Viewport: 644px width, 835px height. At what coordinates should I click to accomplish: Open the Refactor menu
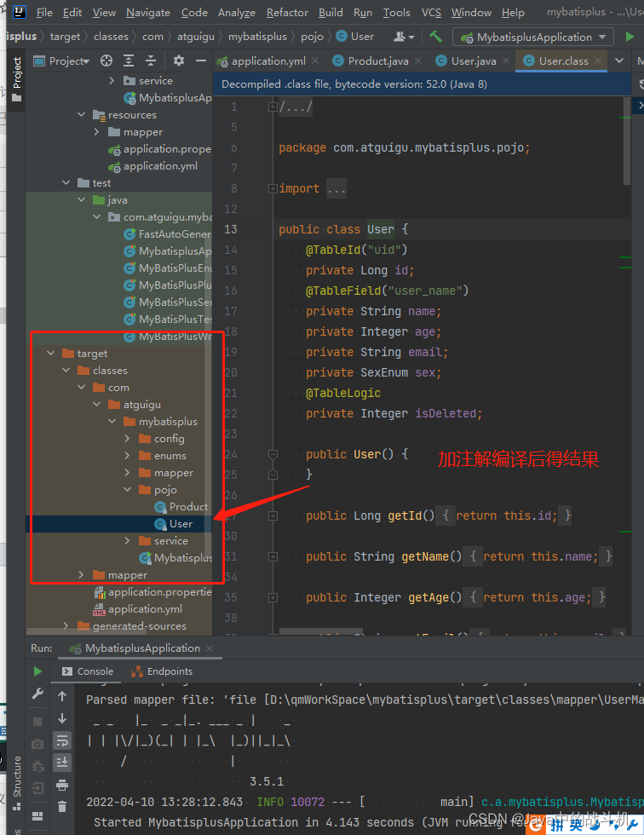(x=287, y=12)
